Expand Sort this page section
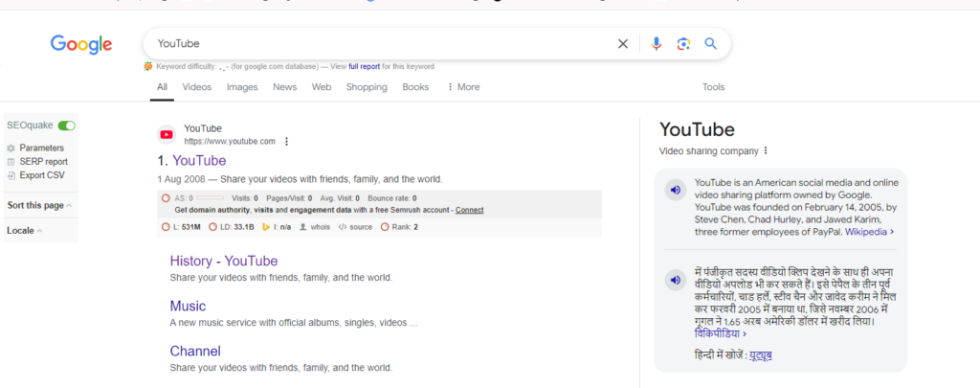Screen dimensions: 980x388 (39, 205)
